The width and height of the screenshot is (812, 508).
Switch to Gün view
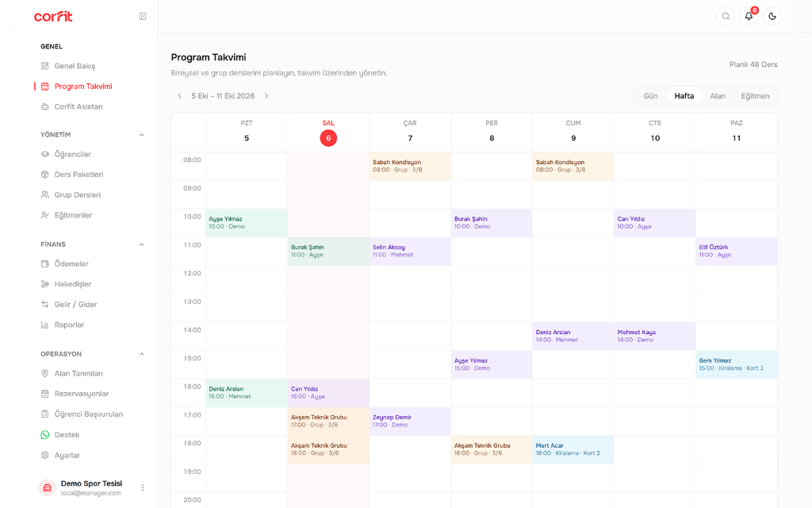tap(650, 96)
